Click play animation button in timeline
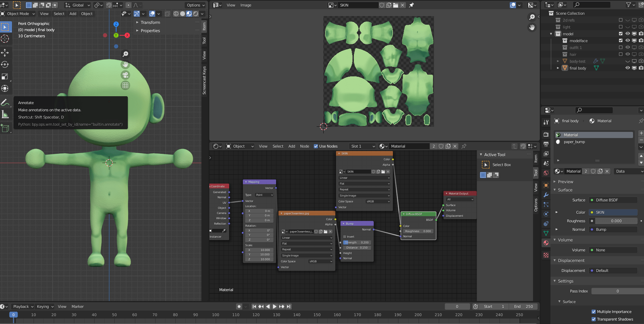This screenshot has width=644, height=324. [x=274, y=307]
